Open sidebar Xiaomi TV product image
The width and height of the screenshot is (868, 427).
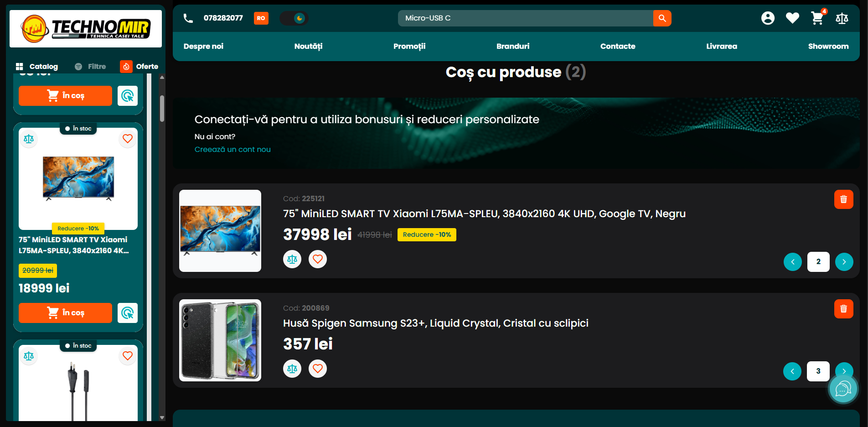(x=78, y=178)
